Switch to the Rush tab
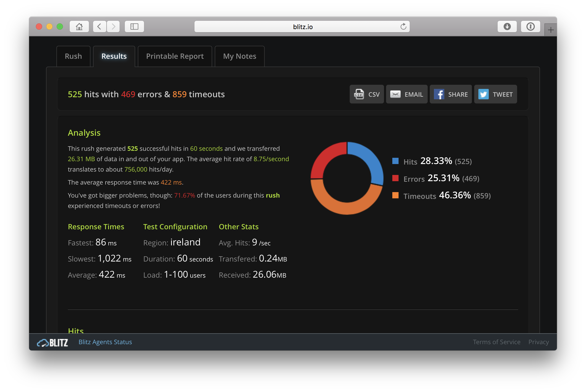Viewport: 586px width, 392px height. (74, 56)
